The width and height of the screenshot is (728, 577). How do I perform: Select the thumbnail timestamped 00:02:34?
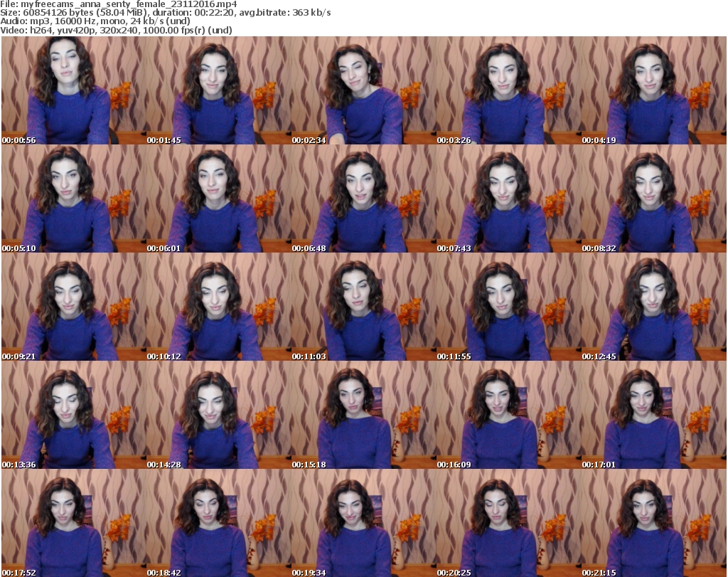click(363, 90)
